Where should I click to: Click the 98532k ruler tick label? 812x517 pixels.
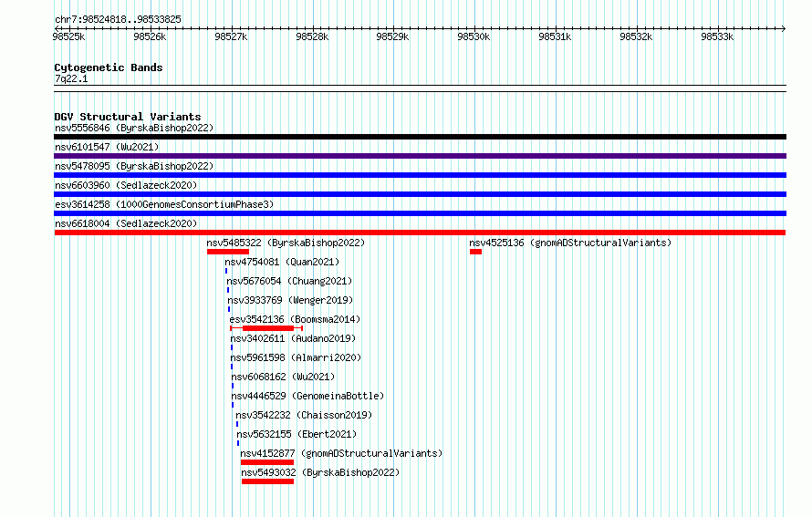point(637,36)
